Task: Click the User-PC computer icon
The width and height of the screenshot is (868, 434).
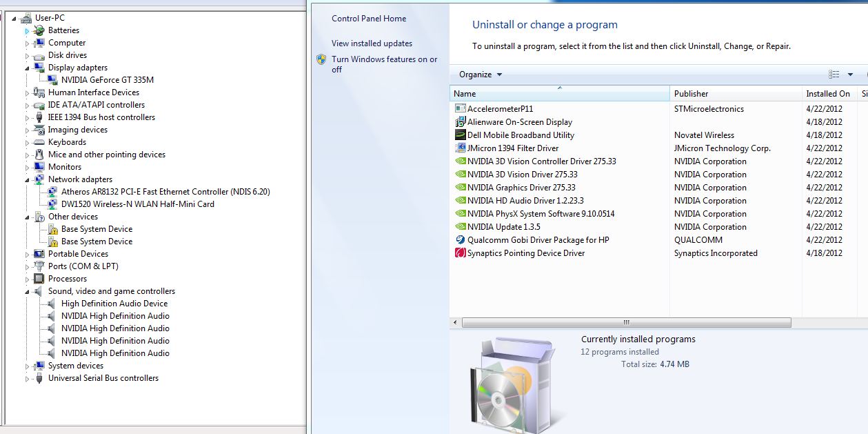Action: click(26, 18)
